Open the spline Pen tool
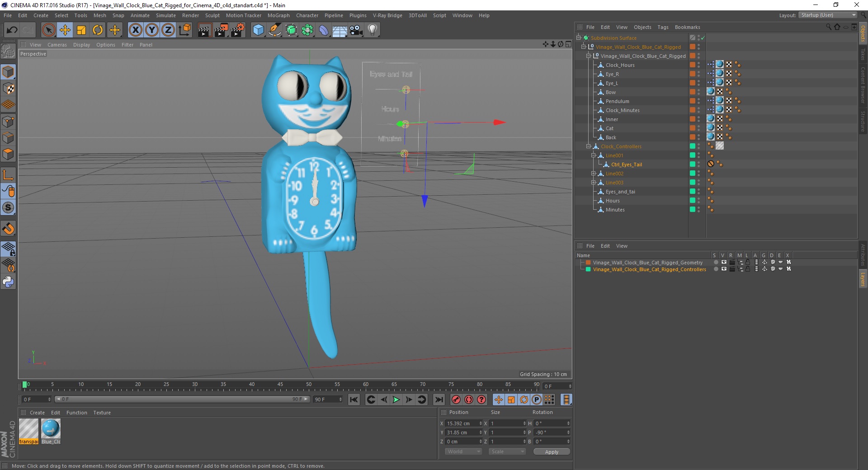The width and height of the screenshot is (868, 470). coord(275,30)
